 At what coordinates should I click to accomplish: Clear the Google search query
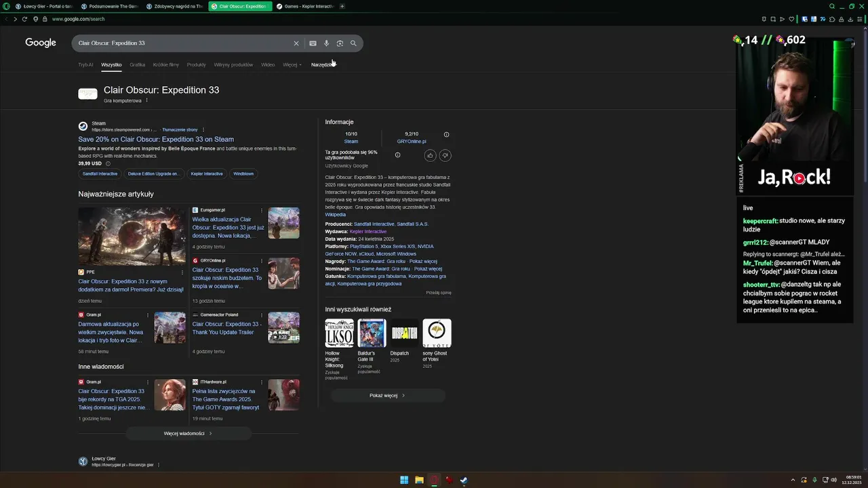pyautogui.click(x=296, y=43)
